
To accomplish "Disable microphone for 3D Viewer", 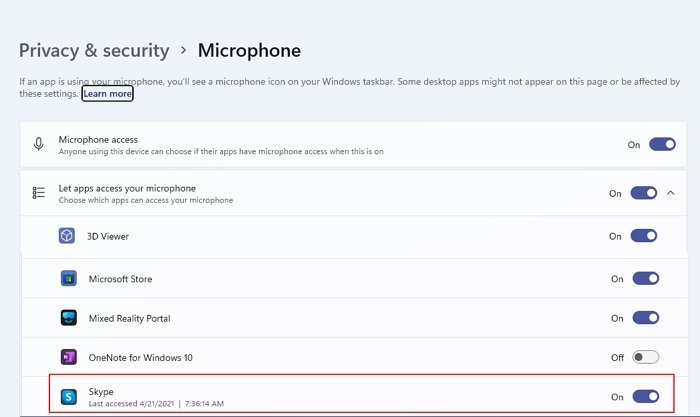I will click(643, 235).
